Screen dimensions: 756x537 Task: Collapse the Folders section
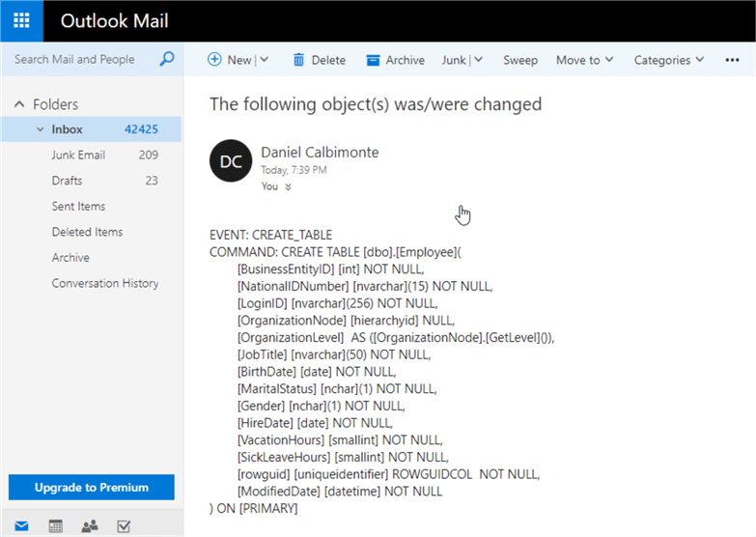click(x=19, y=104)
